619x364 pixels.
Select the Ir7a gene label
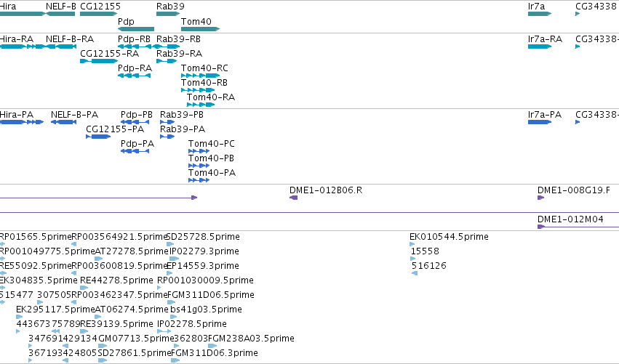(x=536, y=7)
